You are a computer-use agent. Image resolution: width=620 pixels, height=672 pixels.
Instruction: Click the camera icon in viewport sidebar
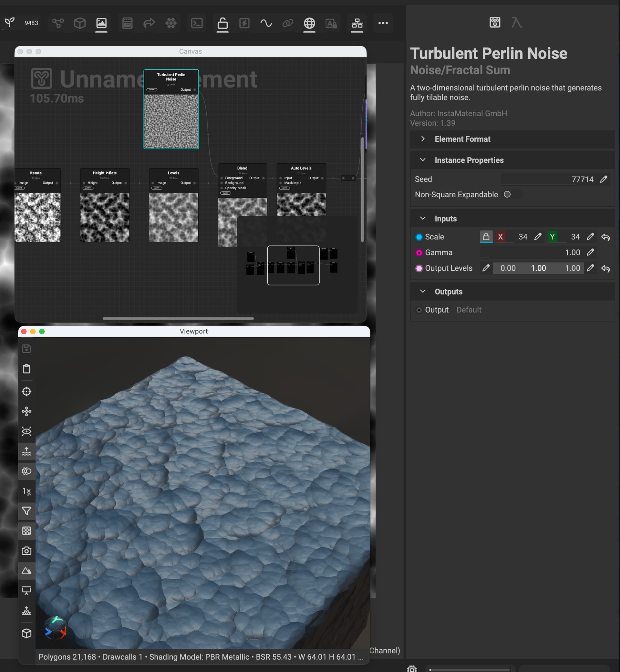tap(26, 551)
